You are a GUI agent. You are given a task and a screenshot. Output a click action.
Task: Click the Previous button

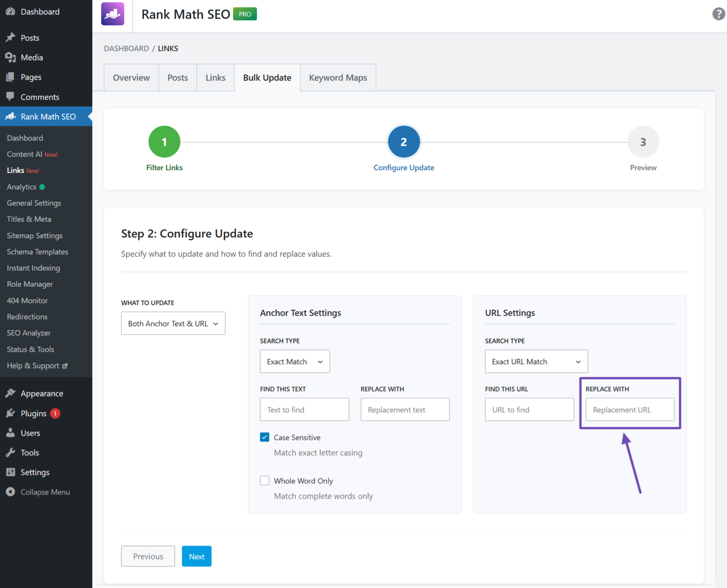click(x=147, y=556)
